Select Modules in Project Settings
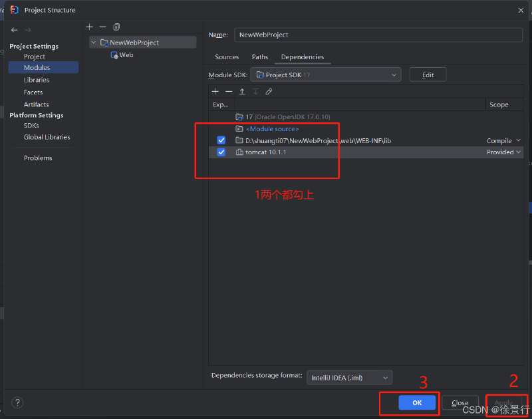532x419 pixels. pos(43,67)
